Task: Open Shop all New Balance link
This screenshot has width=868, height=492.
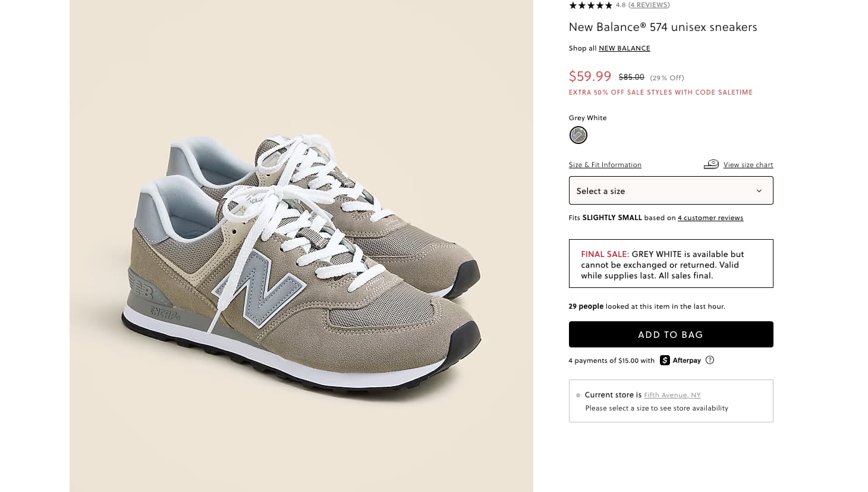Action: point(624,48)
